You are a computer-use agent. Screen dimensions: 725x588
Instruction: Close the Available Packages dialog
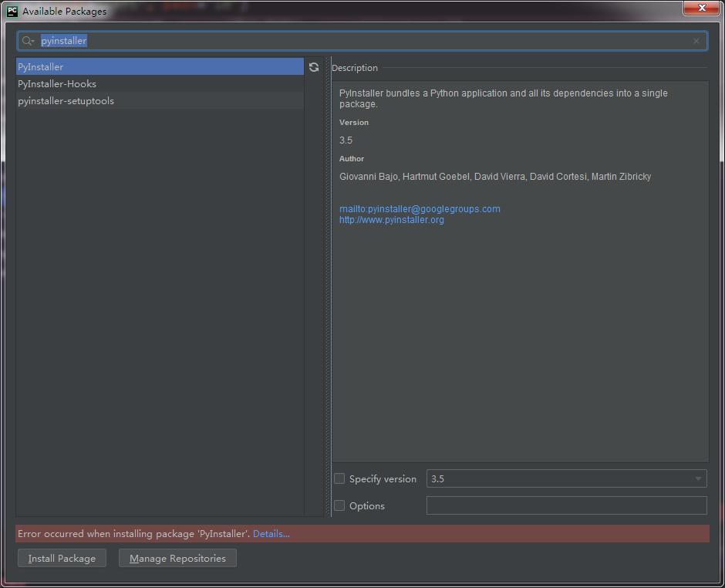701,8
